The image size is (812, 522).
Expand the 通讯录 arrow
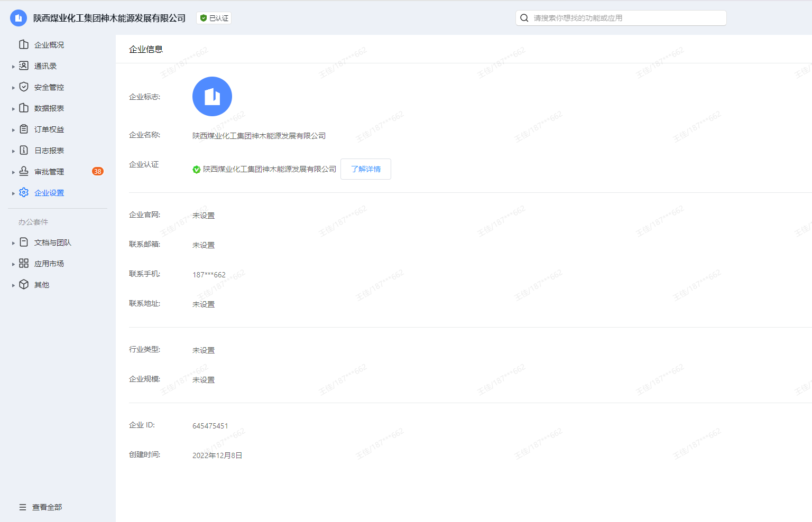(13, 67)
